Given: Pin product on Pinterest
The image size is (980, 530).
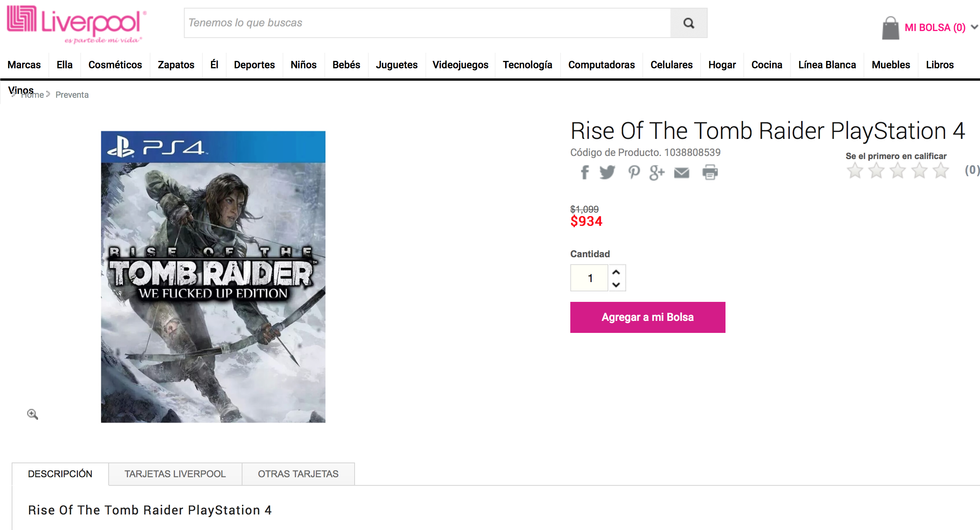Looking at the screenshot, I should point(634,172).
